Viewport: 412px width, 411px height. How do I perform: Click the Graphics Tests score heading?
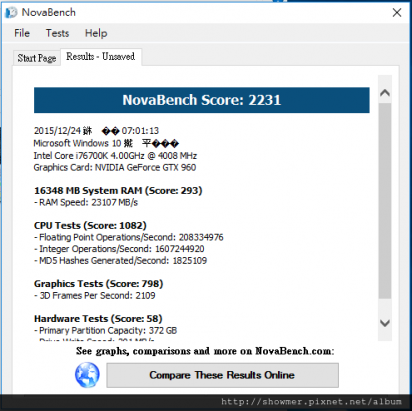click(x=99, y=284)
